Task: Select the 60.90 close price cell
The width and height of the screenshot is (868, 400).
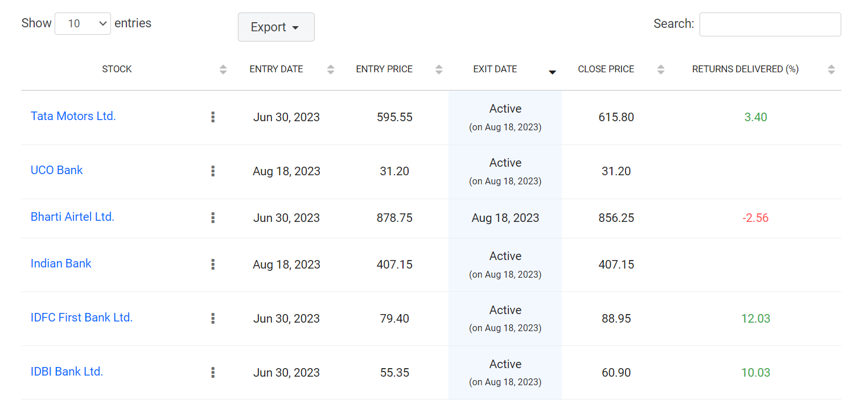Action: pos(616,373)
